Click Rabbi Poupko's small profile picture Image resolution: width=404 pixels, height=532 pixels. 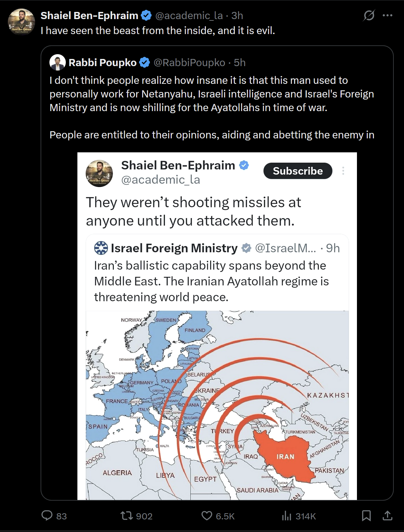tap(57, 62)
